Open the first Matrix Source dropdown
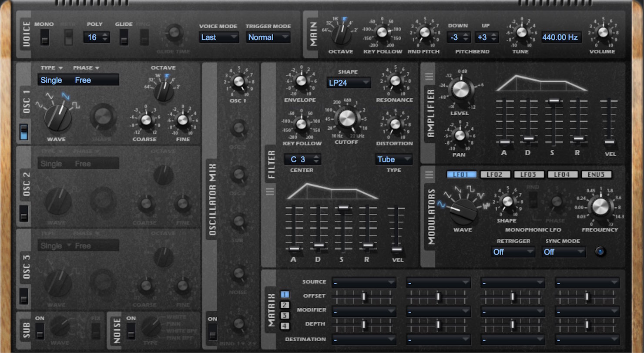644x353 pixels. (364, 283)
